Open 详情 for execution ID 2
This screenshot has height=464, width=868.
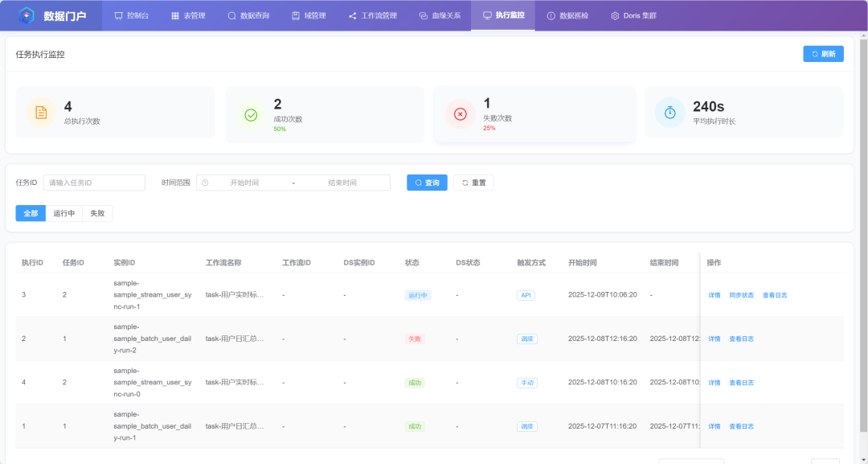[714, 339]
